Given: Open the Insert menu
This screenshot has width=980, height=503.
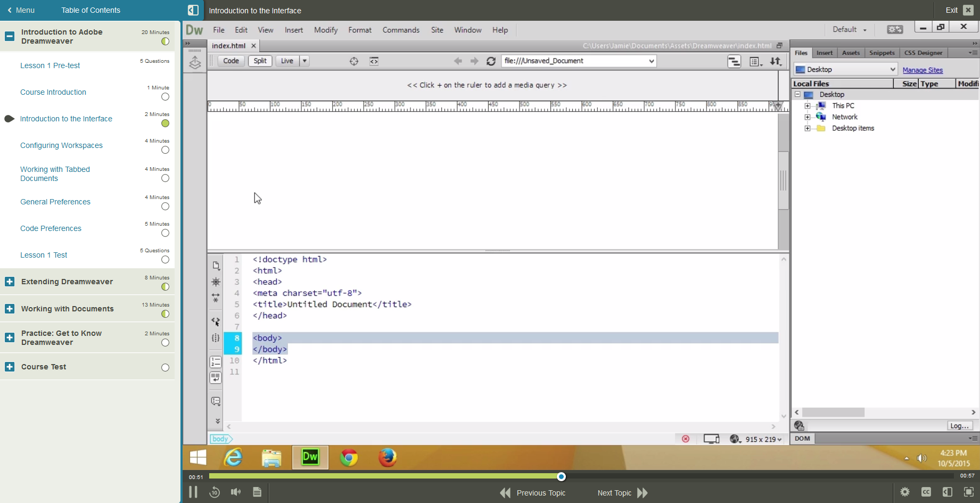Looking at the screenshot, I should coord(294,30).
